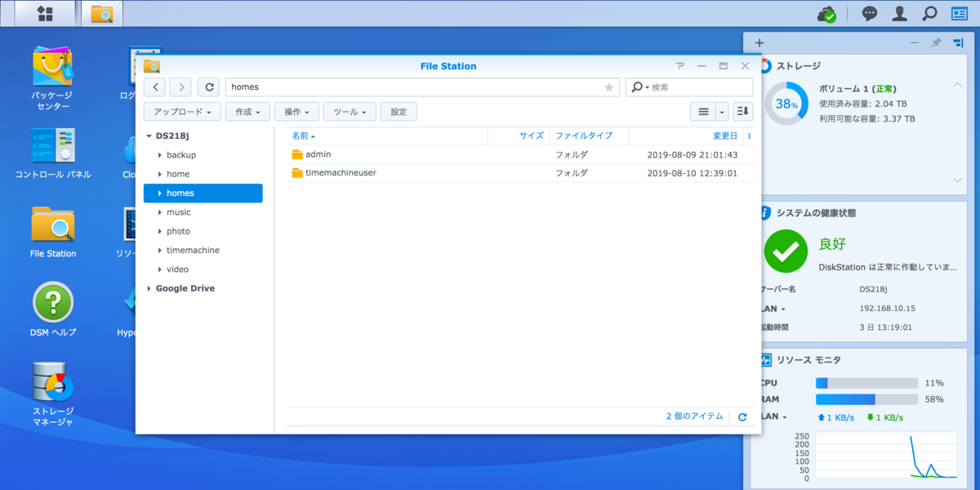Screen dimensions: 980x490
Task: Open the 作成 dropdown
Action: [x=247, y=112]
